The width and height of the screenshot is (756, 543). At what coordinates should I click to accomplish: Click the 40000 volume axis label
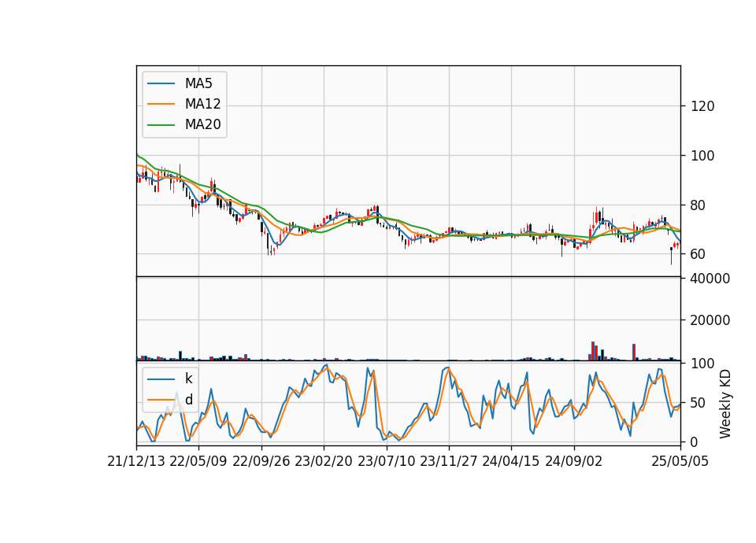point(710,279)
